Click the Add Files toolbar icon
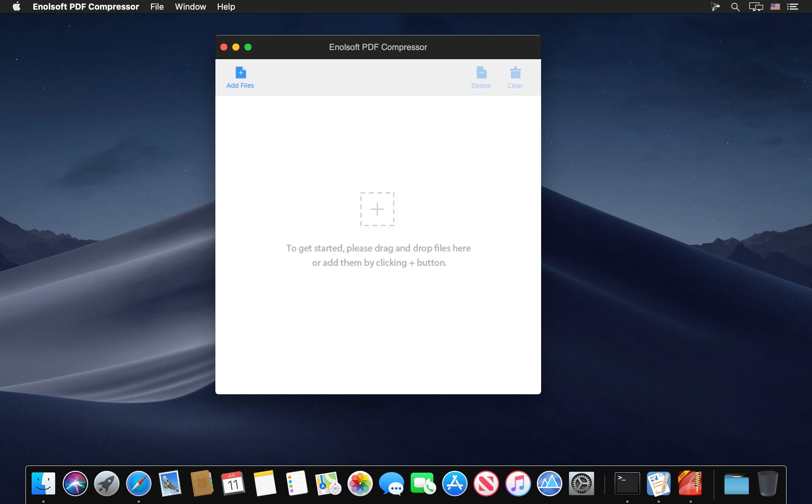This screenshot has width=812, height=504. (x=240, y=73)
